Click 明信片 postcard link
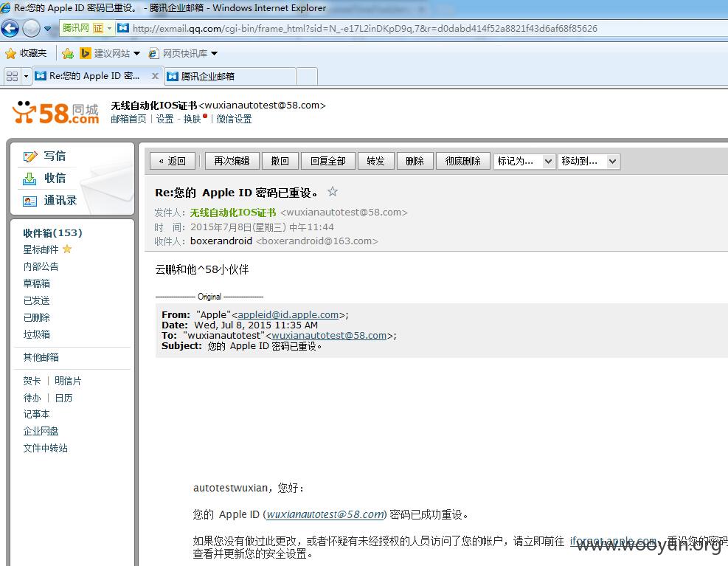The height and width of the screenshot is (566, 728). [68, 381]
